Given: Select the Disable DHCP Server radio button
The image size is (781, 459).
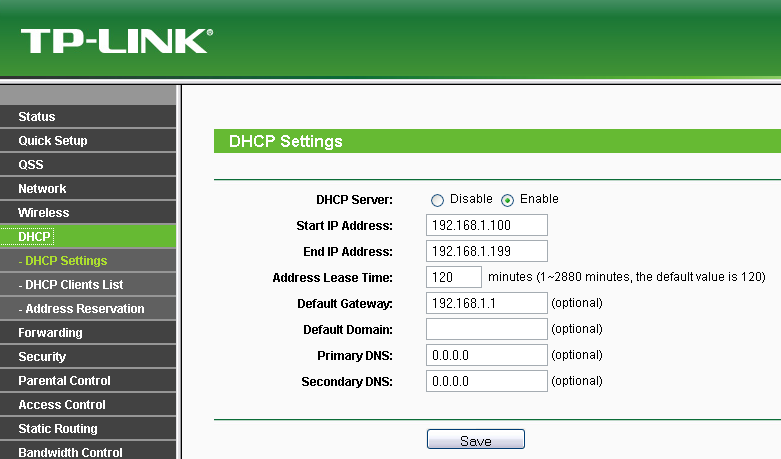Looking at the screenshot, I should tap(437, 200).
